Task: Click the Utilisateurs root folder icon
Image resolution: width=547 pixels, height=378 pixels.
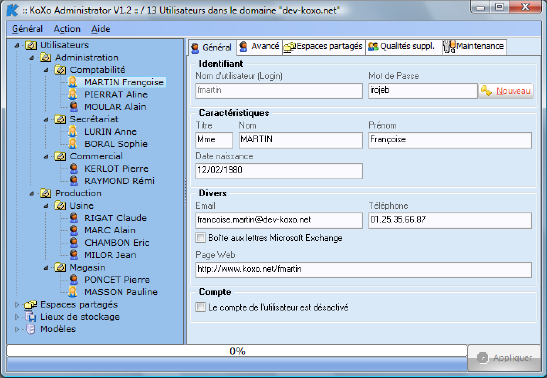Action: [31, 45]
